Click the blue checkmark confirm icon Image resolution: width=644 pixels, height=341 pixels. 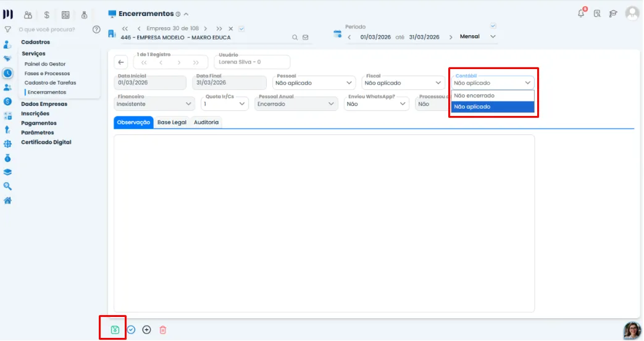coord(131,331)
